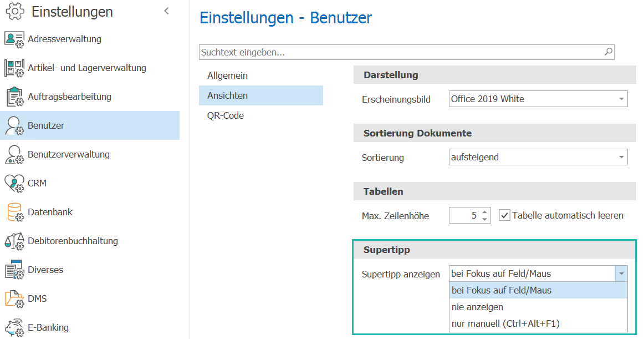644x339 pixels.
Task: Select Benutzer in the sidebar
Action: (x=90, y=125)
